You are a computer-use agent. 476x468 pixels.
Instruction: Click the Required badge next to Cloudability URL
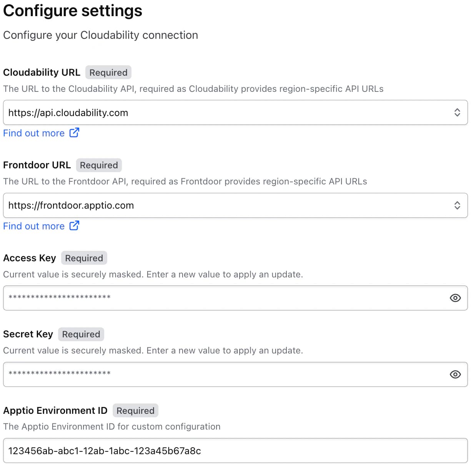pos(108,73)
